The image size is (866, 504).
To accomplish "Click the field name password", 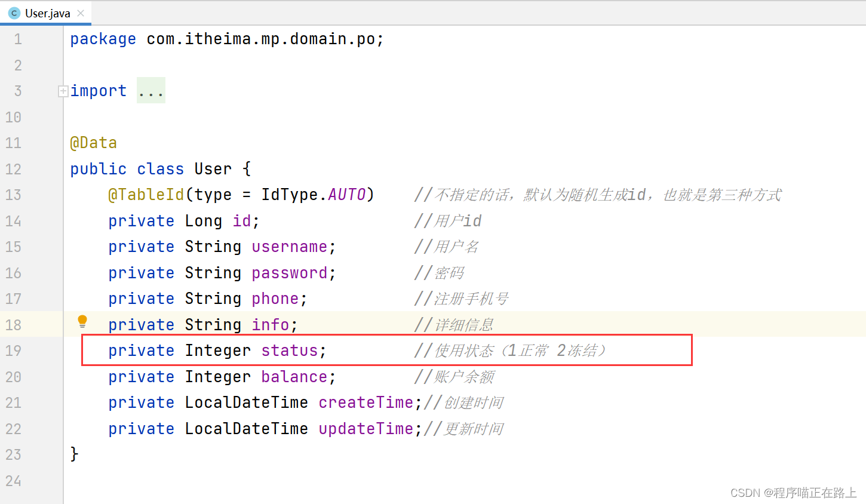I will 290,273.
